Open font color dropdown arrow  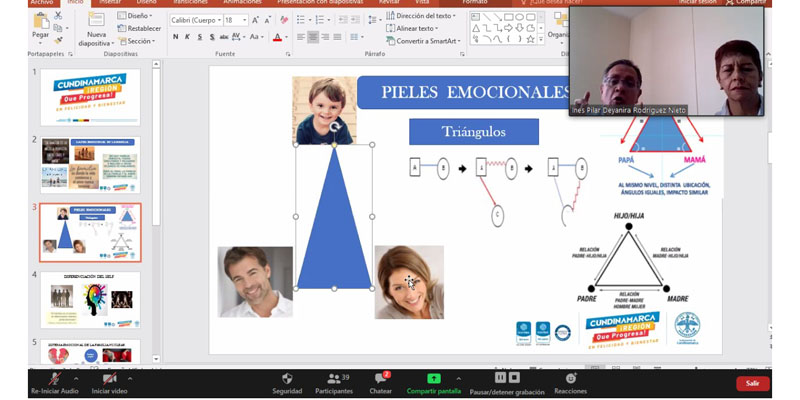coord(286,37)
